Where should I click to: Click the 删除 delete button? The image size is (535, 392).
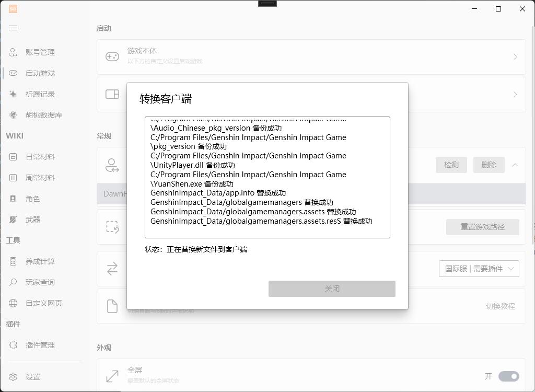[489, 165]
